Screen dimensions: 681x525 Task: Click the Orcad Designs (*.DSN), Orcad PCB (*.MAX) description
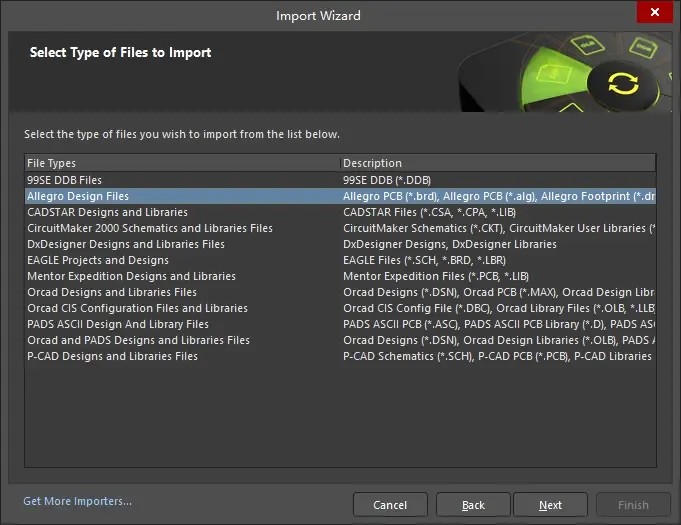click(x=499, y=292)
